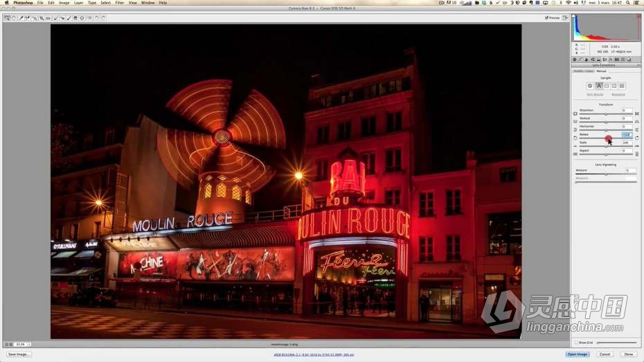Image resolution: width=644 pixels, height=362 pixels.
Task: Select the Straighten tool
Action: click(48, 18)
